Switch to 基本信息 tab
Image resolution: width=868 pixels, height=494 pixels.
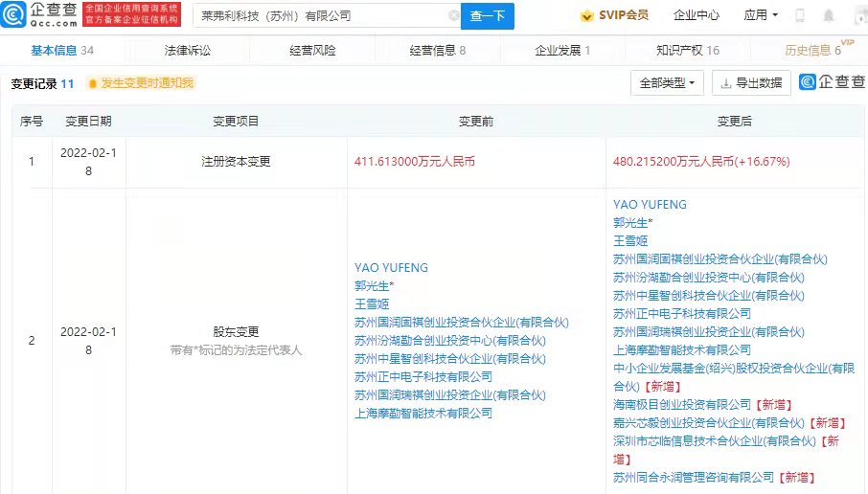tap(62, 51)
